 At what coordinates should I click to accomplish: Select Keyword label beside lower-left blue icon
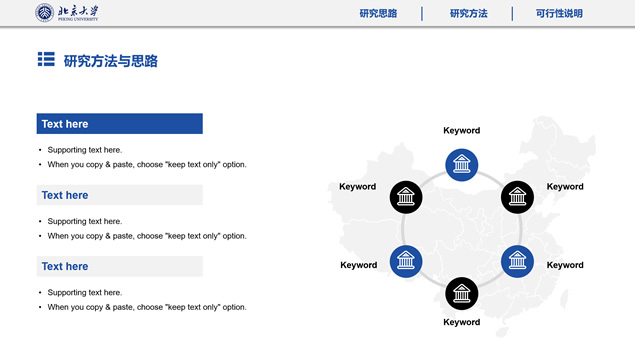pos(359,265)
